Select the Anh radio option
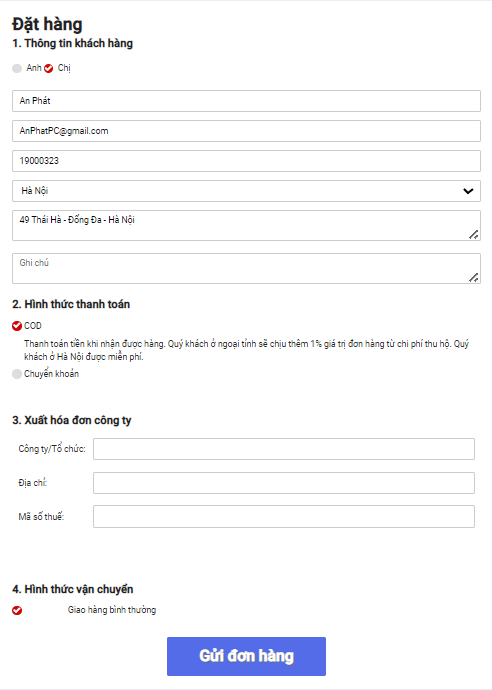 coord(17,68)
